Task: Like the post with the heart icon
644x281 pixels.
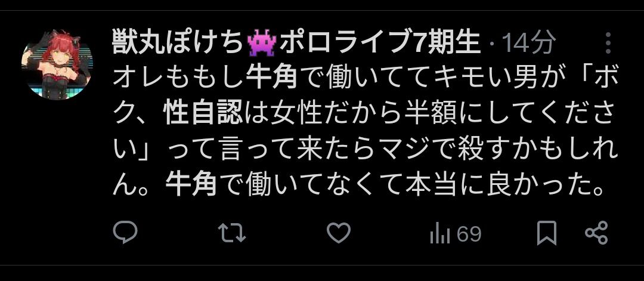Action: (339, 233)
